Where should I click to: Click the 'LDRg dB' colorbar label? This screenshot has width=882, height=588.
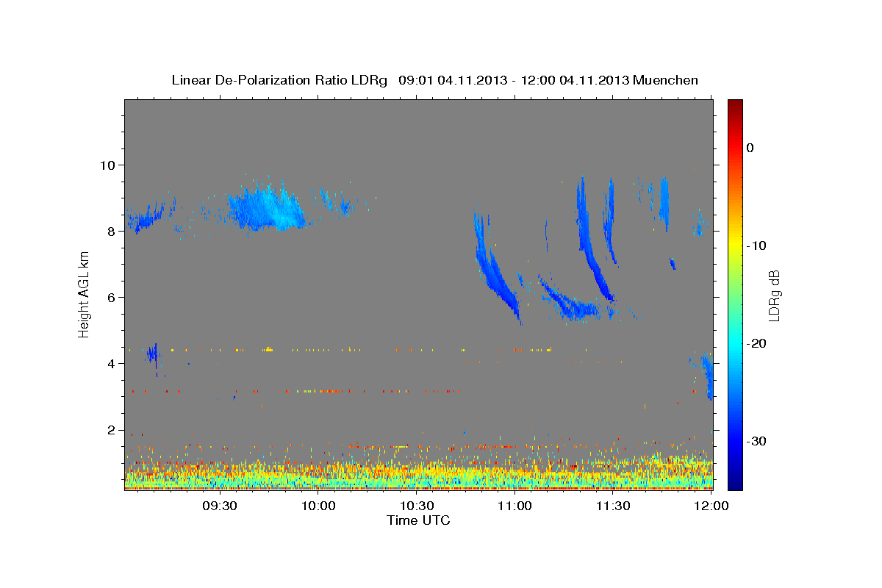point(774,295)
